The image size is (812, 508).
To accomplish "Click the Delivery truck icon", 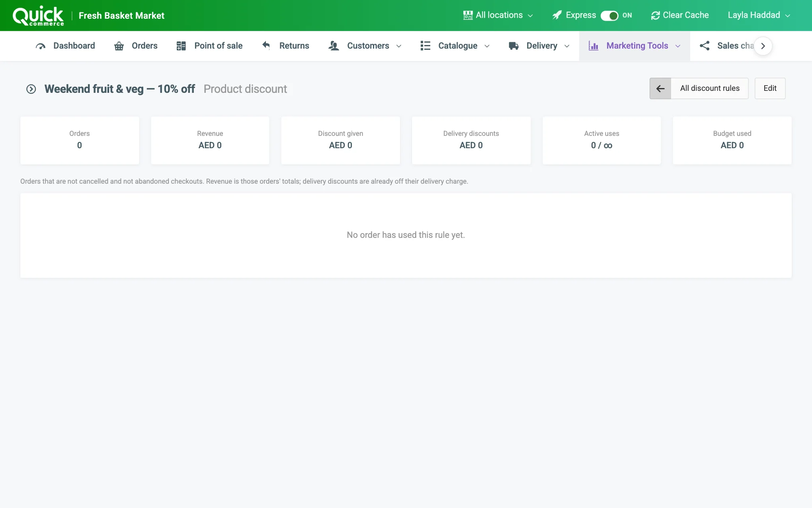I will point(513,46).
